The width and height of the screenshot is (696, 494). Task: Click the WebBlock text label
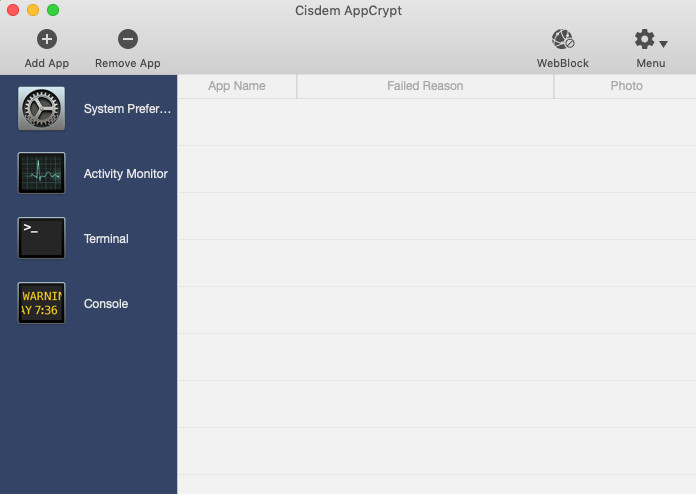click(x=563, y=63)
